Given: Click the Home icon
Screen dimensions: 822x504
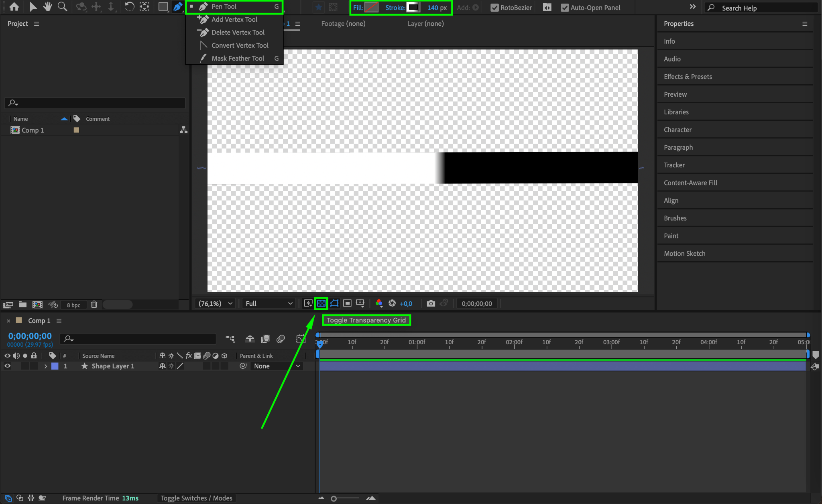Looking at the screenshot, I should point(14,7).
